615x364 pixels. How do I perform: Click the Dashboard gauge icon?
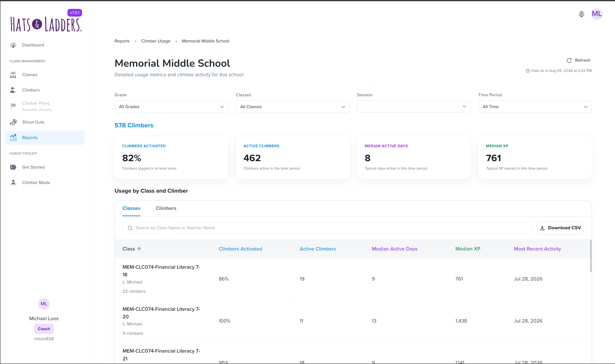13,45
